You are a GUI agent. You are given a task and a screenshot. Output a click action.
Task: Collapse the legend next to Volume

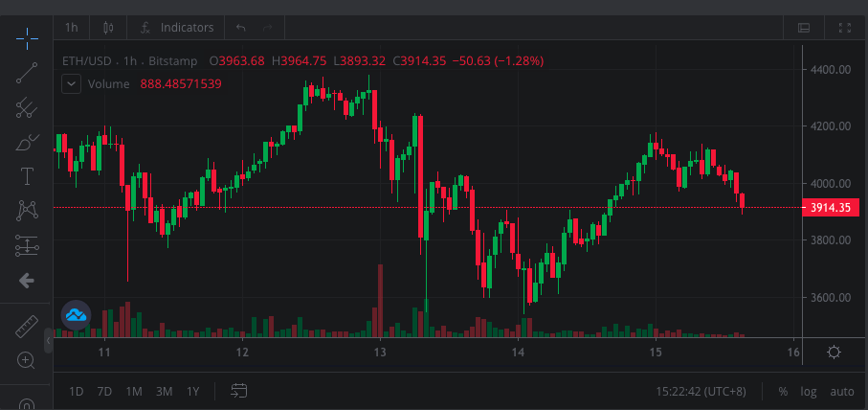click(x=71, y=84)
